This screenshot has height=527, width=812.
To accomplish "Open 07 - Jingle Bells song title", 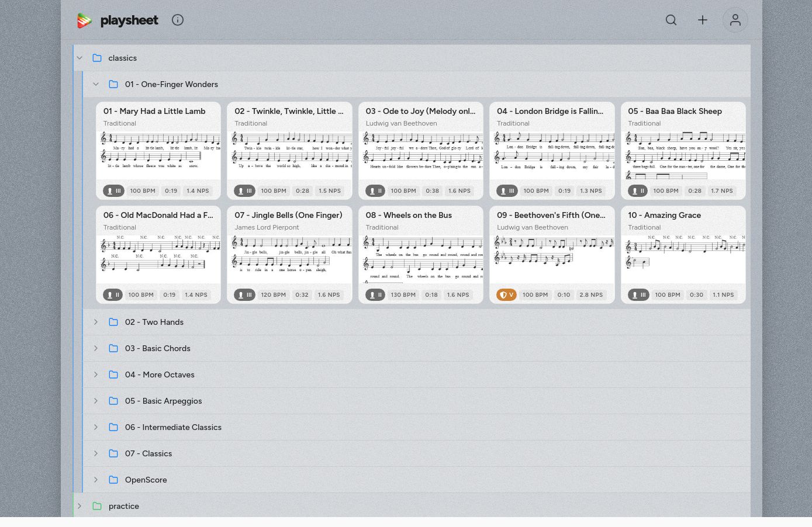I will pos(288,215).
